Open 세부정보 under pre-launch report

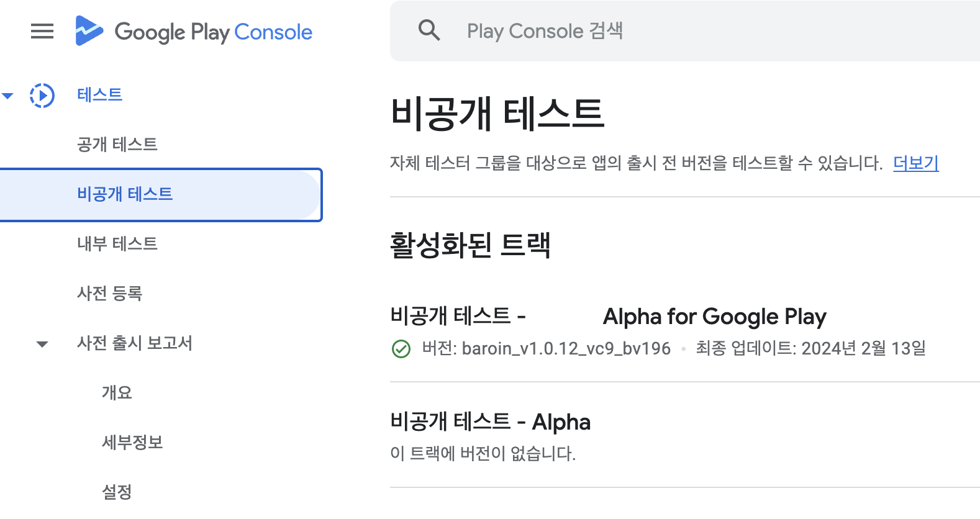click(x=132, y=443)
